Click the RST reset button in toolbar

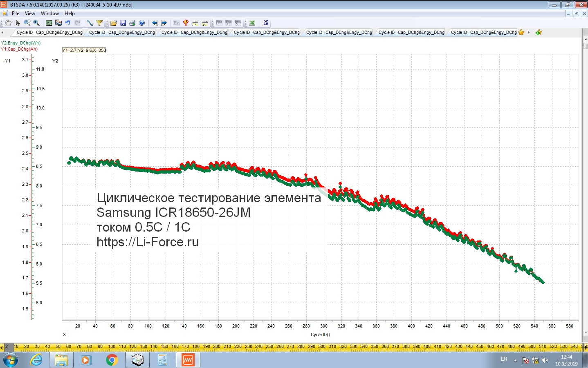click(49, 23)
